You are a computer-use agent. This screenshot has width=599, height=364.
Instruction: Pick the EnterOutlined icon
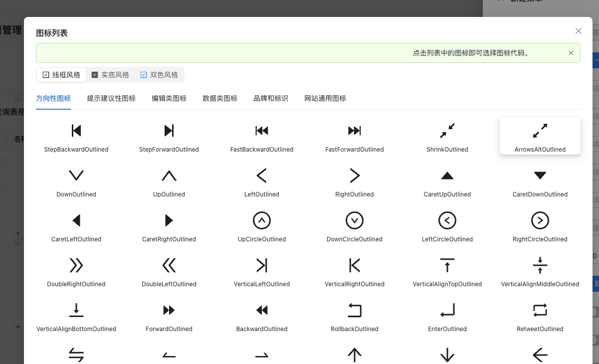pos(447,315)
